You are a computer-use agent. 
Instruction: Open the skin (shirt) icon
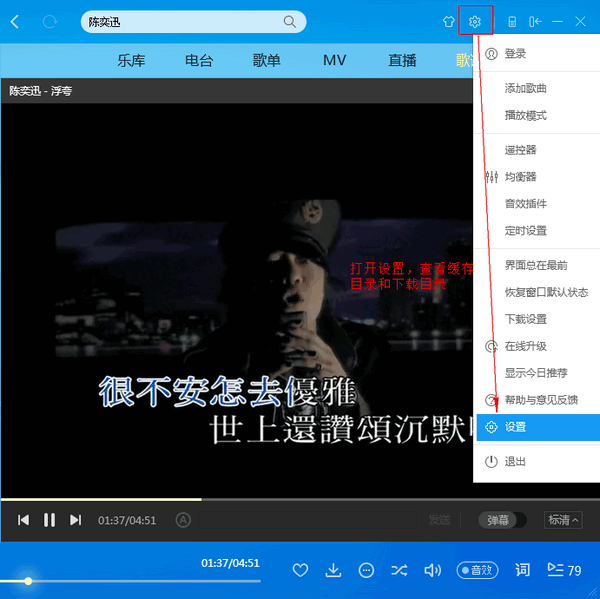tap(448, 21)
